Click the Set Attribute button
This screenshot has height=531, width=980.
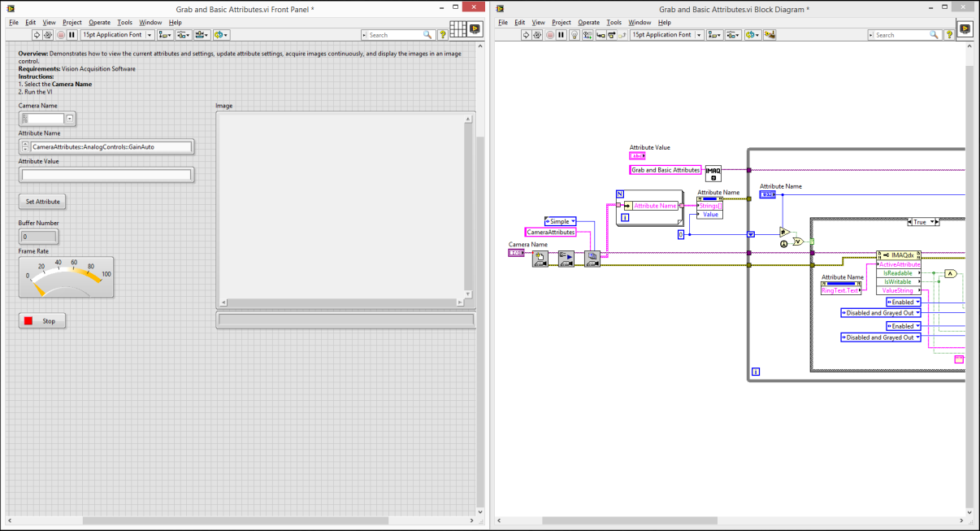(x=42, y=202)
